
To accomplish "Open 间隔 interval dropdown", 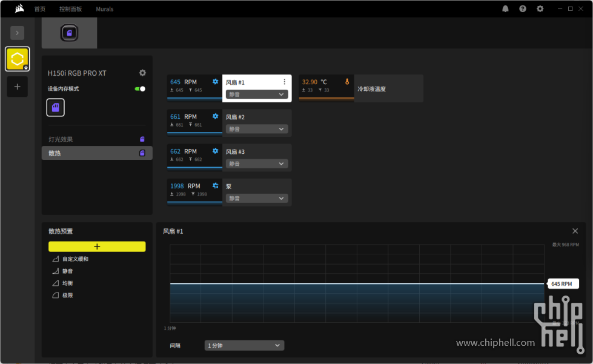I will click(244, 345).
